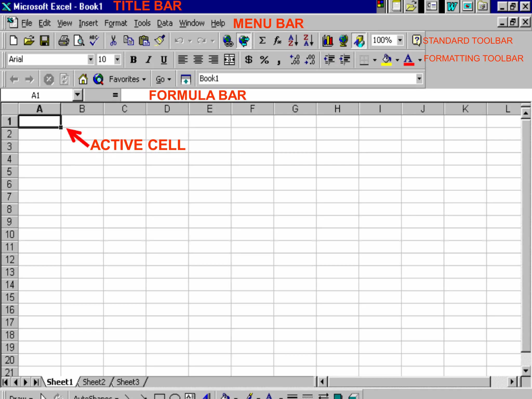This screenshot has height=399, width=532.
Task: Switch to the Sheet2 tab
Action: click(x=94, y=382)
